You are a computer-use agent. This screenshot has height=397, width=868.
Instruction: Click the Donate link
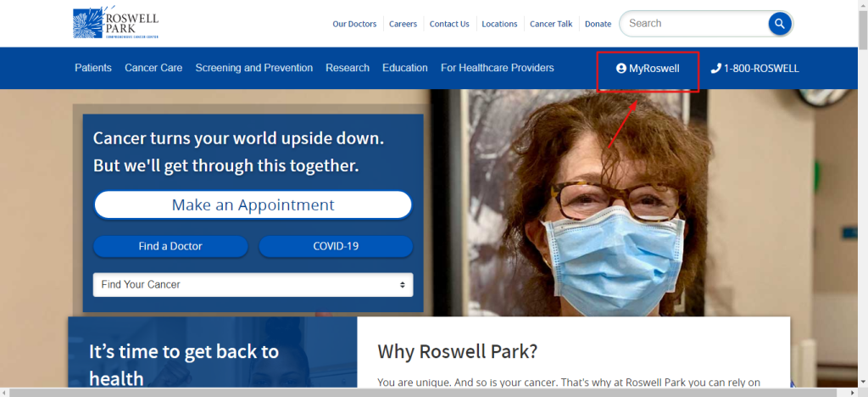[x=598, y=24]
